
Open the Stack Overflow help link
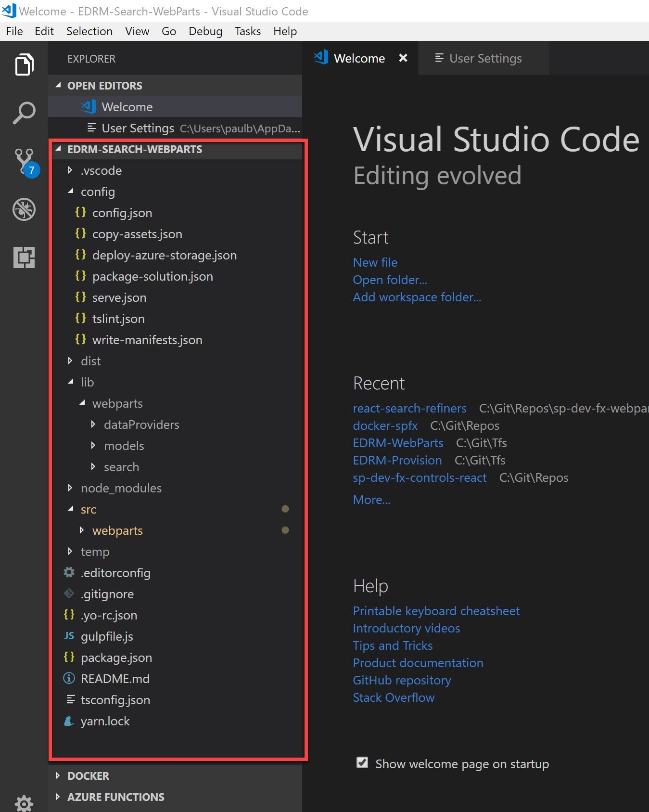click(394, 697)
